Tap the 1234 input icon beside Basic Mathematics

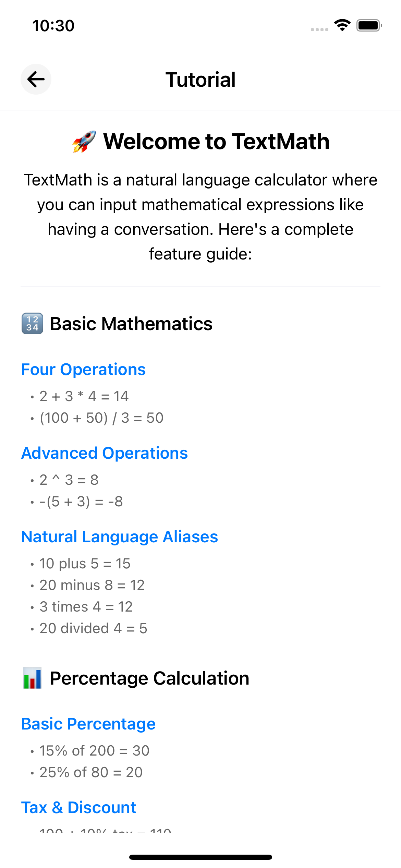point(33,324)
